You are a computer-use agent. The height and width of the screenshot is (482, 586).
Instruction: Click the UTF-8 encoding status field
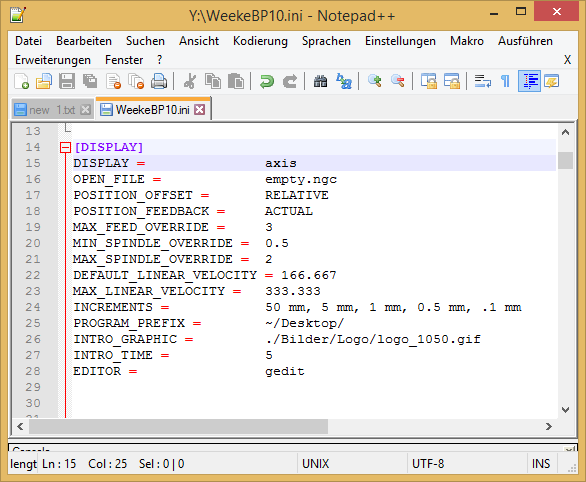coord(467,464)
